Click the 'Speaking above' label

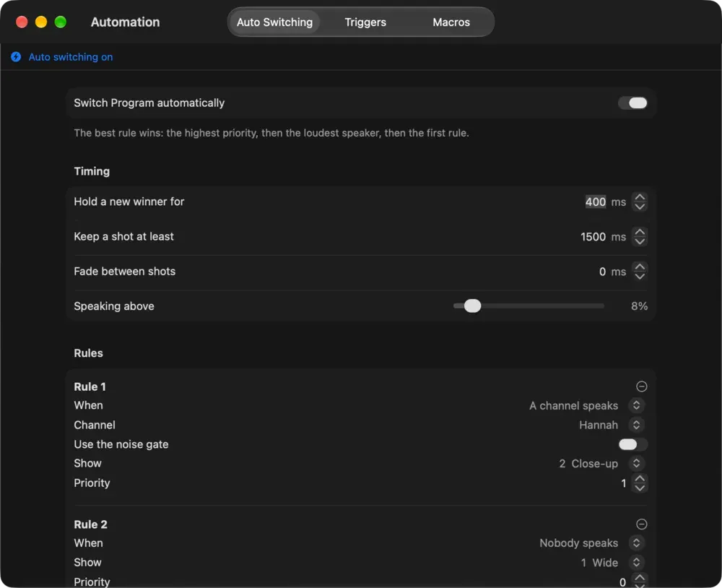coord(114,306)
